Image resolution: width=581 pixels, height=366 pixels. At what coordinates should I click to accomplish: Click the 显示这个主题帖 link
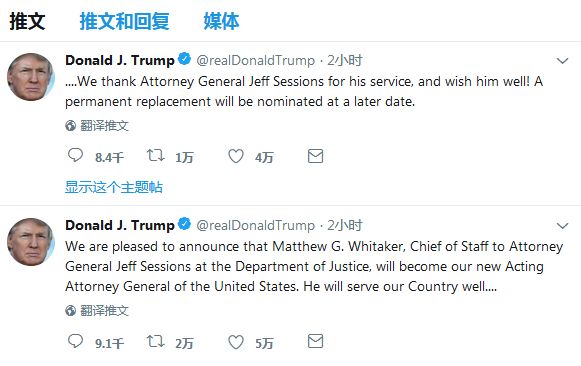(114, 187)
